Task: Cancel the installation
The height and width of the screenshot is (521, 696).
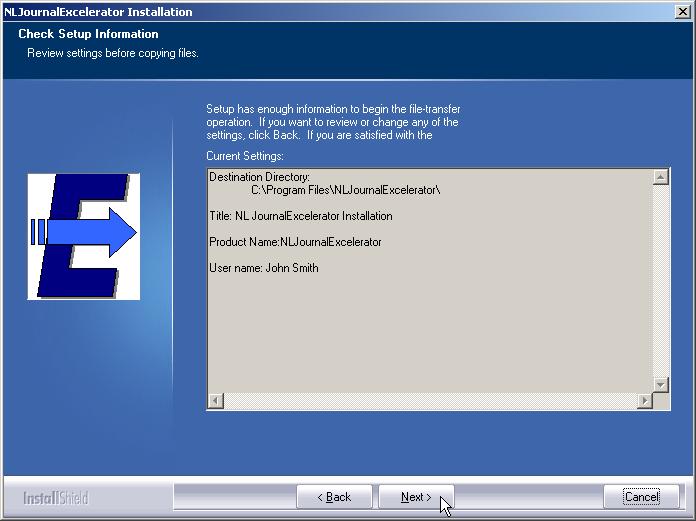Action: pos(641,497)
